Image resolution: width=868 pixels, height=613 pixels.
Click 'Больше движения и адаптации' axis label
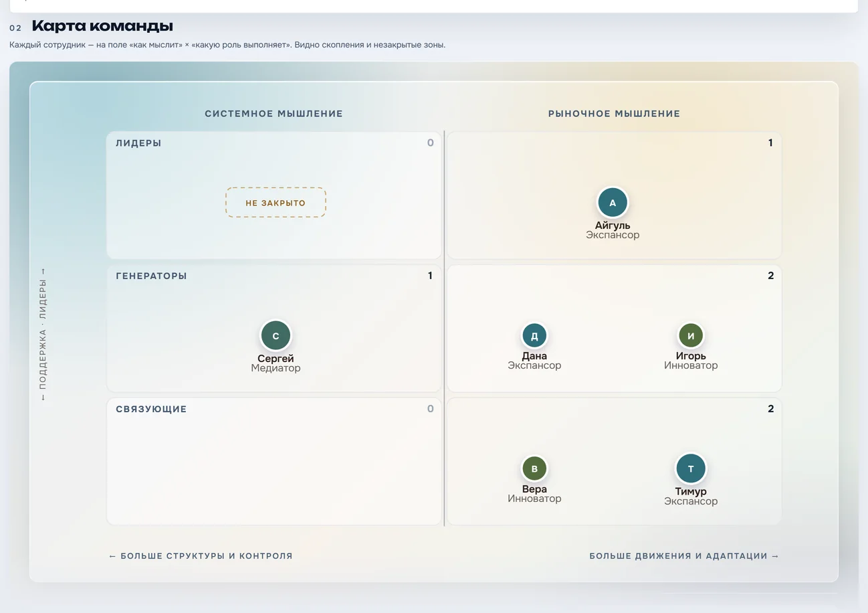pyautogui.click(x=684, y=556)
